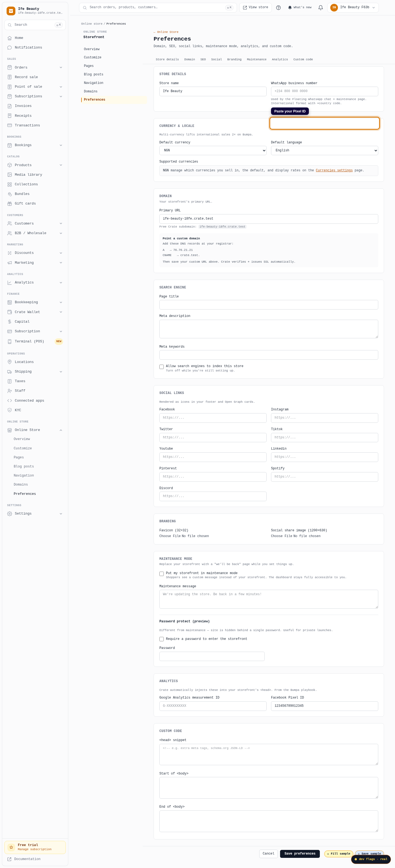The width and height of the screenshot is (395, 868).
Task: Click the Bookings calendar icon
Action: pyautogui.click(x=9, y=145)
